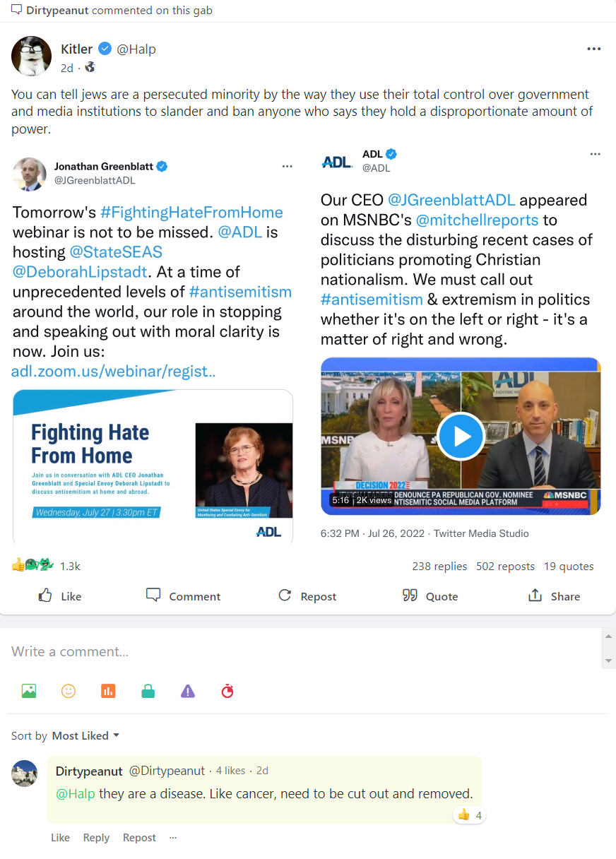The height and width of the screenshot is (859, 616).
Task: Click the Comment action under the post
Action: pos(183,596)
